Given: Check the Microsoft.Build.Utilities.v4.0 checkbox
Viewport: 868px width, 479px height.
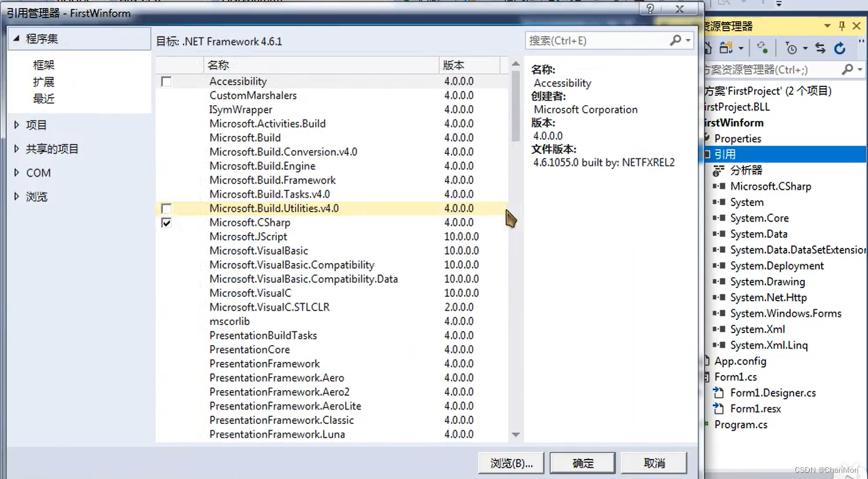Looking at the screenshot, I should point(166,208).
